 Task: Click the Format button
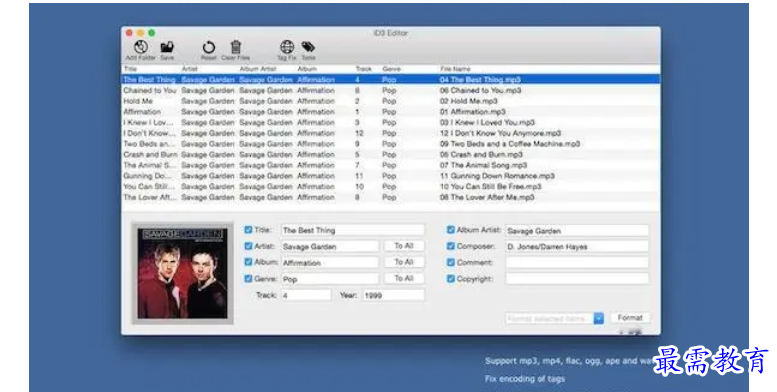[x=630, y=318]
